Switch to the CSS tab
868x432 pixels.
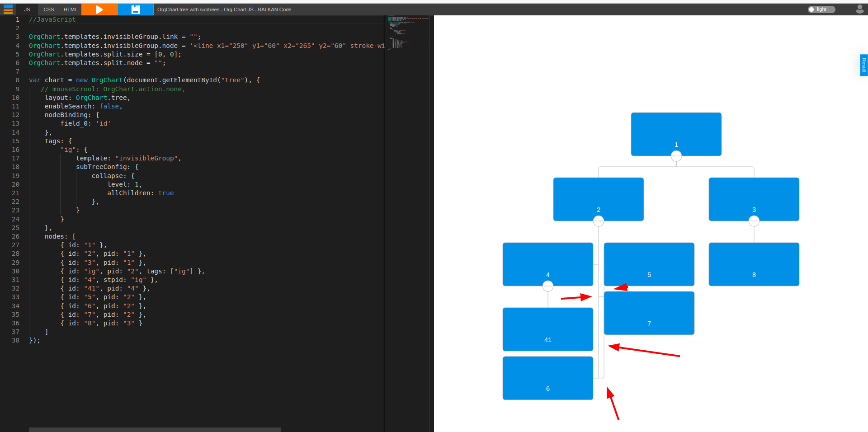(48, 9)
